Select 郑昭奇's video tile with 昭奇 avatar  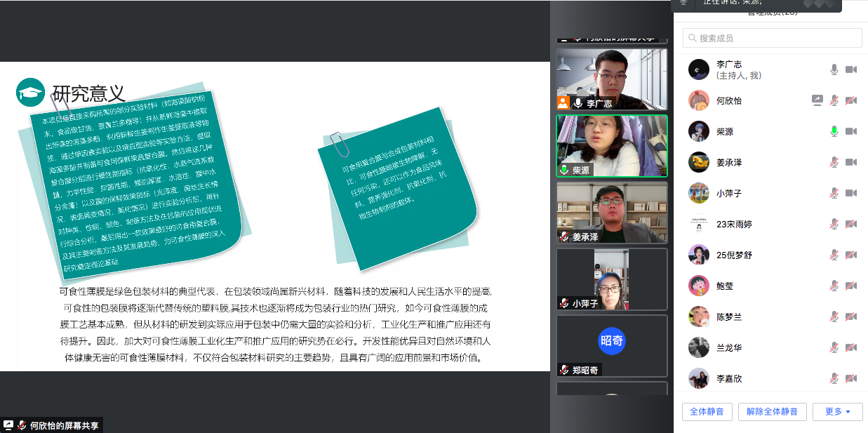(x=611, y=345)
